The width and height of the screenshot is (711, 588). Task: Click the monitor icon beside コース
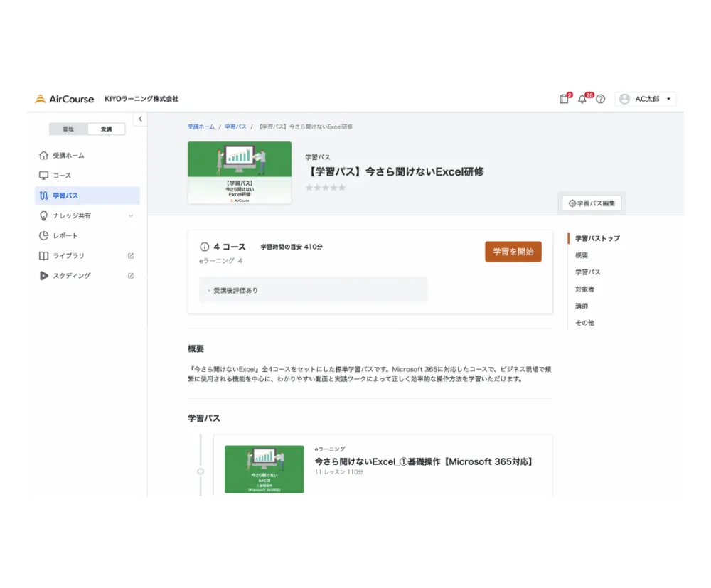point(43,175)
